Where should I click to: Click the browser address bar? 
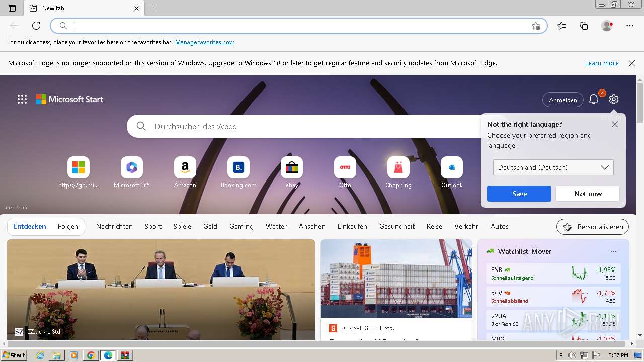click(299, 26)
